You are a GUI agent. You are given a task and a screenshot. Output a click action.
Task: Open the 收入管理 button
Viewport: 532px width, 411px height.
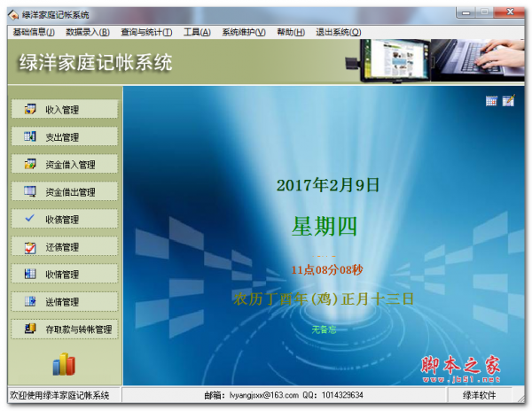point(65,109)
